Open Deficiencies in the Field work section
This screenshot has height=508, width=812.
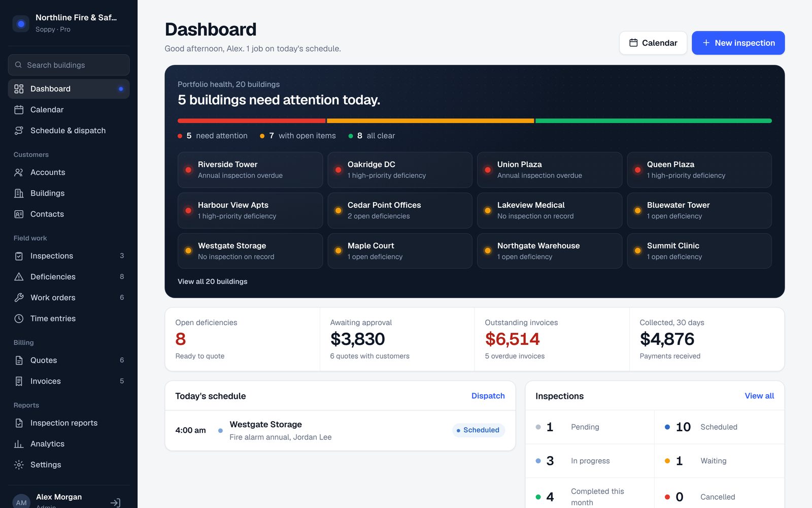coord(69,277)
